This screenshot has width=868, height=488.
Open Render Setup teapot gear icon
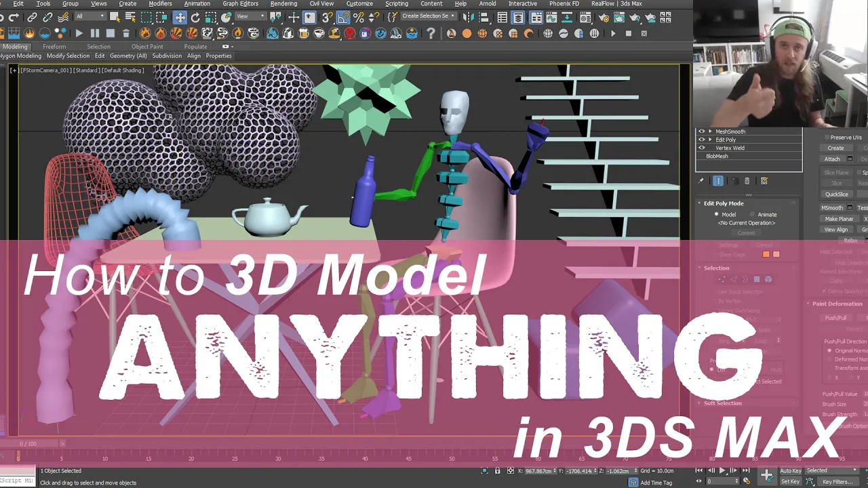coord(604,17)
